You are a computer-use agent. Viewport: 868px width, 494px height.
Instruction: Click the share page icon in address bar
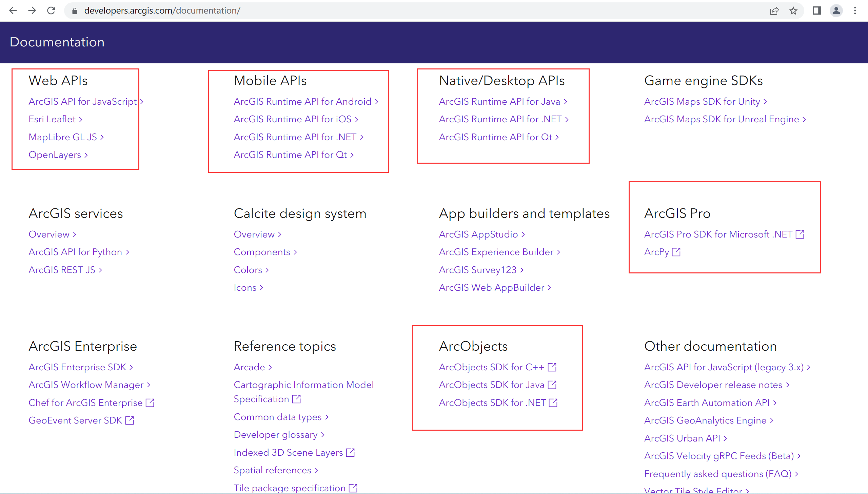[x=774, y=11]
